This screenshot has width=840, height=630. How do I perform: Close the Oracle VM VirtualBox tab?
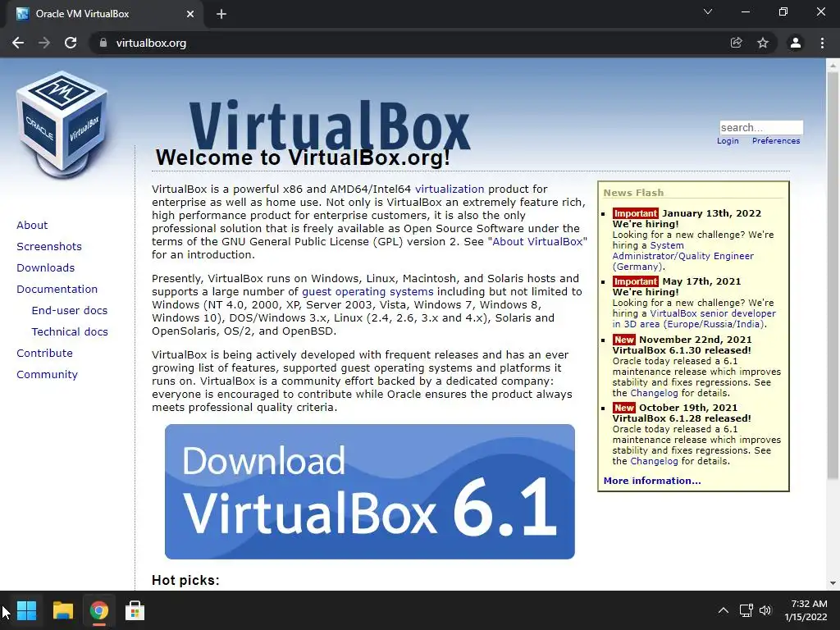coord(189,14)
